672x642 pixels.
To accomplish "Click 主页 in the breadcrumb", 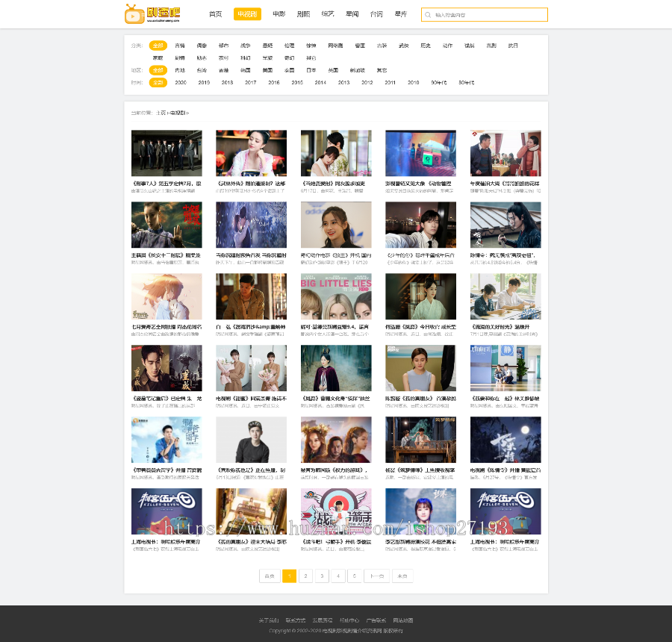I will click(161, 113).
